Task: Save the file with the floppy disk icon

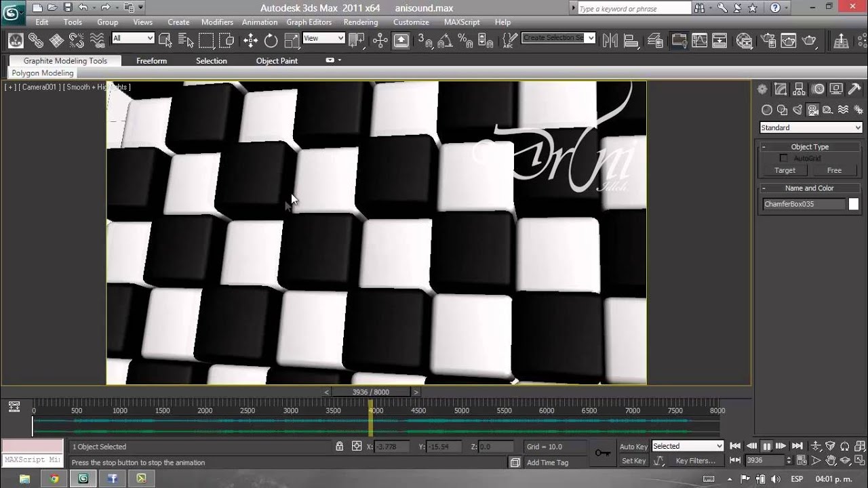Action: 68,8
